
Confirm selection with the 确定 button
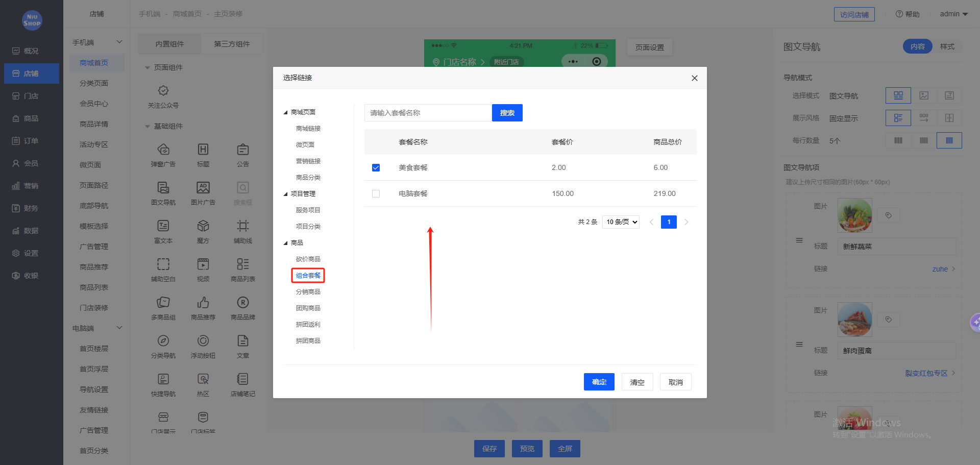point(599,381)
